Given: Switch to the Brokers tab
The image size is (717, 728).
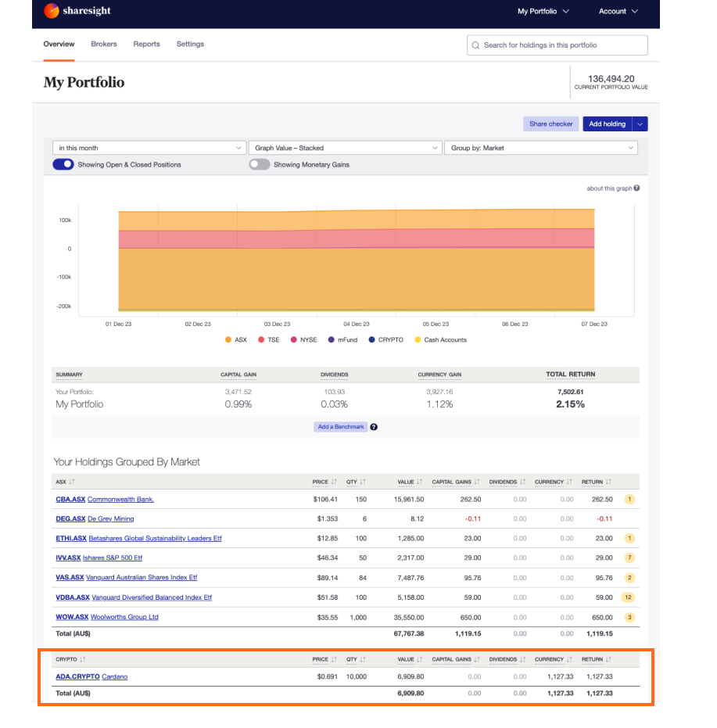Looking at the screenshot, I should tap(104, 44).
